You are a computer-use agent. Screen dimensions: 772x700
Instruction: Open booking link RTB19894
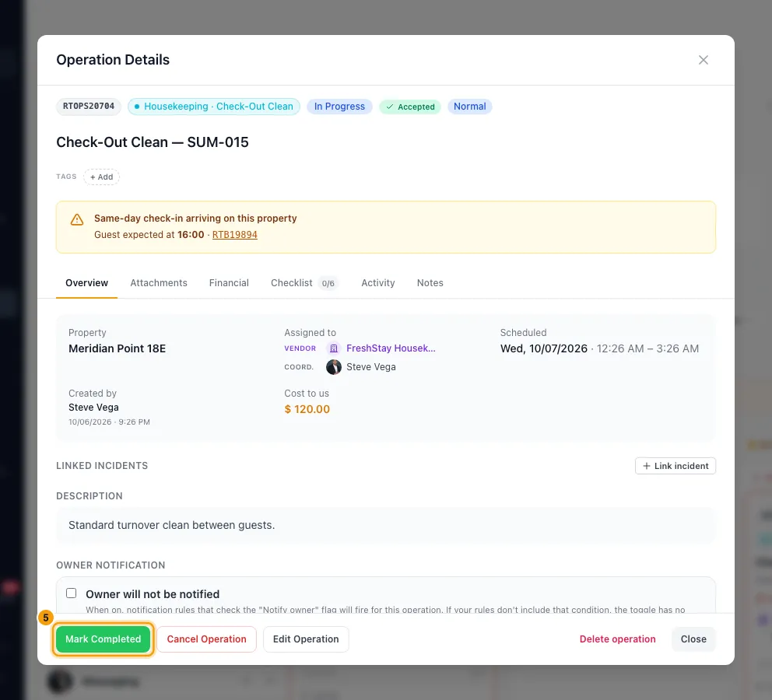point(235,235)
